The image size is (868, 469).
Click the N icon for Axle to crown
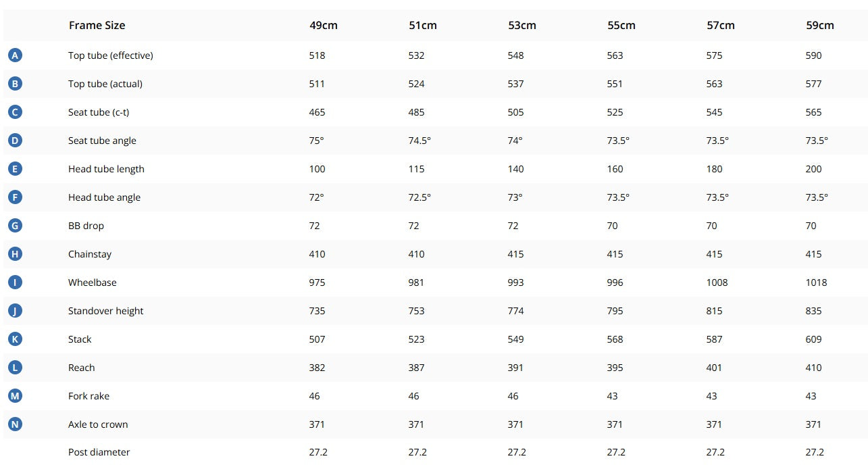tap(15, 424)
